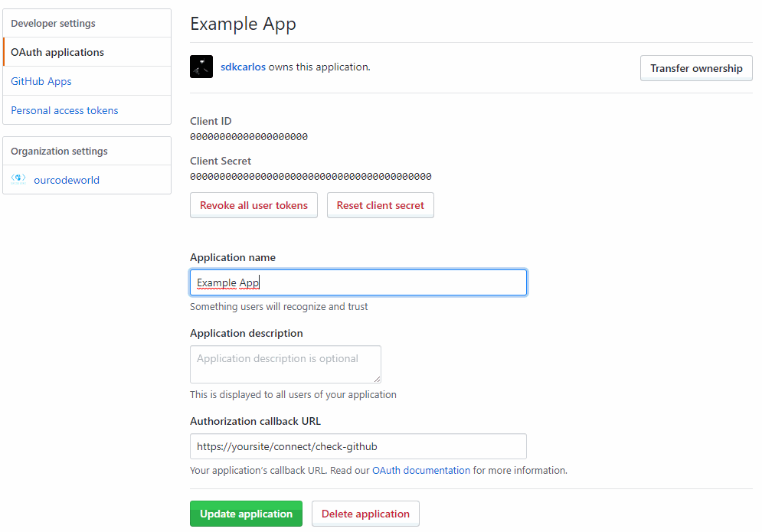Screen dimensions: 762x532
Task: Click the Example App avatar image
Action: pyautogui.click(x=201, y=67)
